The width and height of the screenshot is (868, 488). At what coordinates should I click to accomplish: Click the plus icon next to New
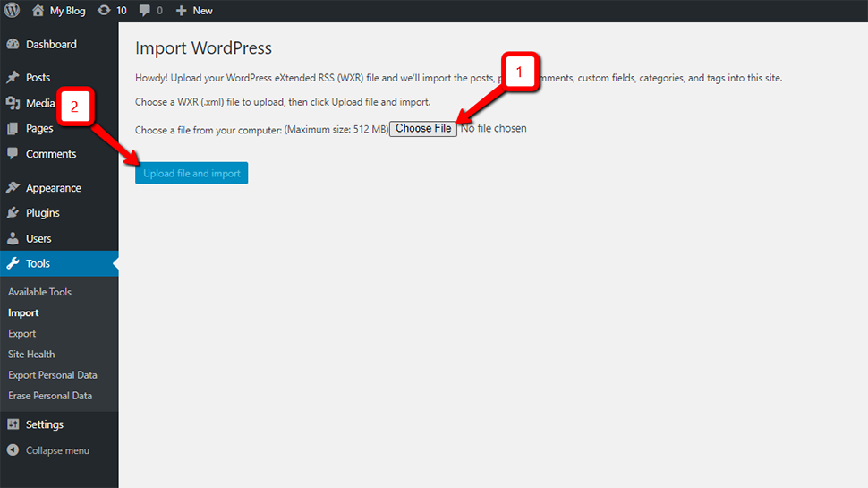pos(181,11)
